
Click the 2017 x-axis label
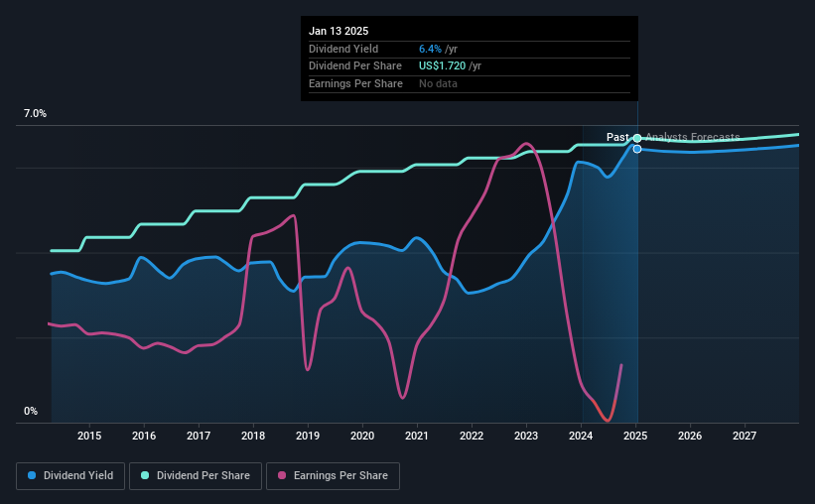click(199, 436)
